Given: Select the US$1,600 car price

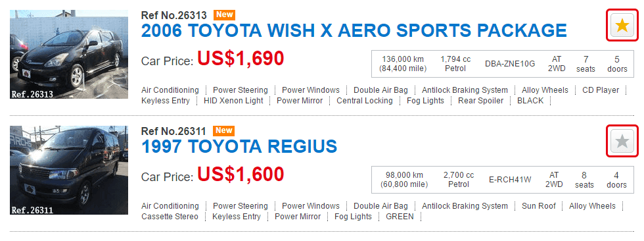Looking at the screenshot, I should pos(241,174).
